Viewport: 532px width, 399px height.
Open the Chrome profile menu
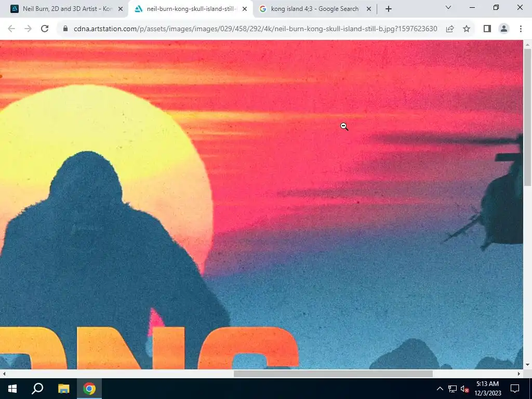504,29
